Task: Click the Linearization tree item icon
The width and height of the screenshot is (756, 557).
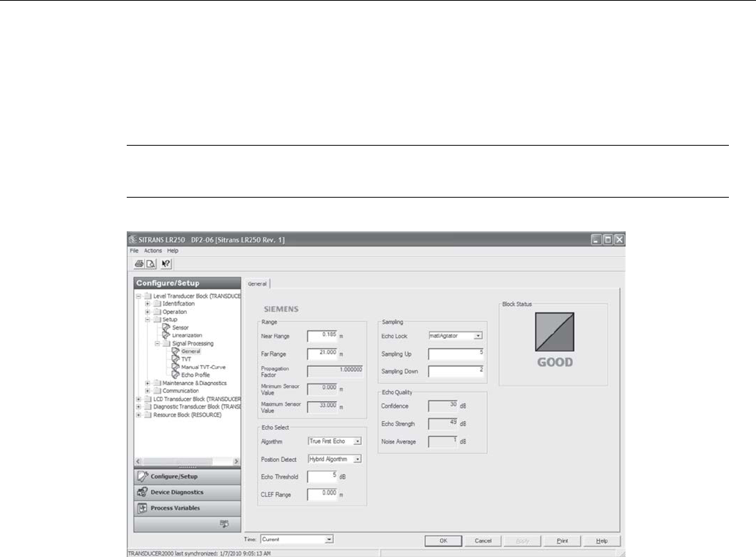Action: click(166, 335)
